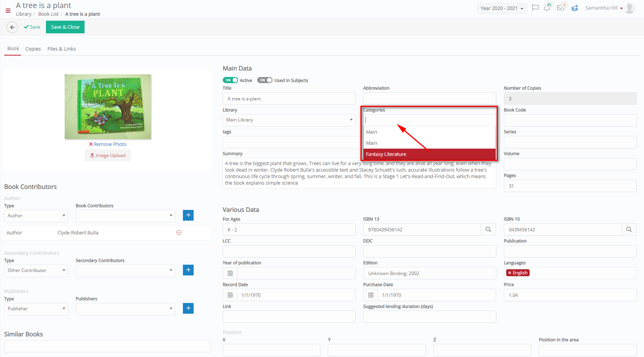Click the Position X input field

coord(271,350)
